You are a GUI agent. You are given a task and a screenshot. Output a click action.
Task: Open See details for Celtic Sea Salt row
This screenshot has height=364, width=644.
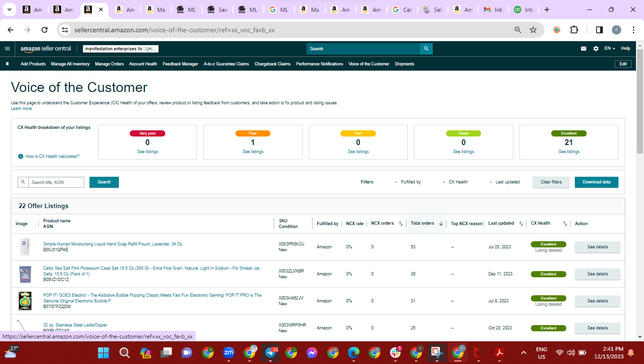click(x=598, y=274)
